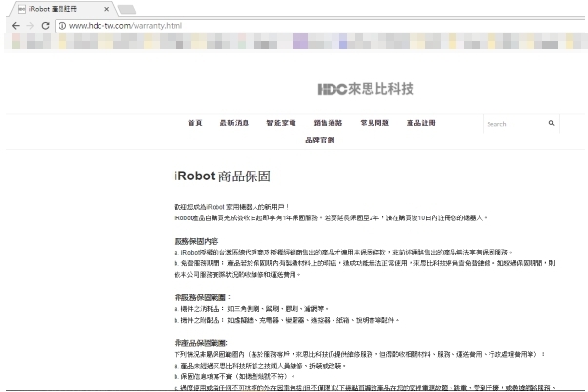Open the 首頁 home menu item
Image resolution: width=588 pixels, height=392 pixels.
[195, 123]
